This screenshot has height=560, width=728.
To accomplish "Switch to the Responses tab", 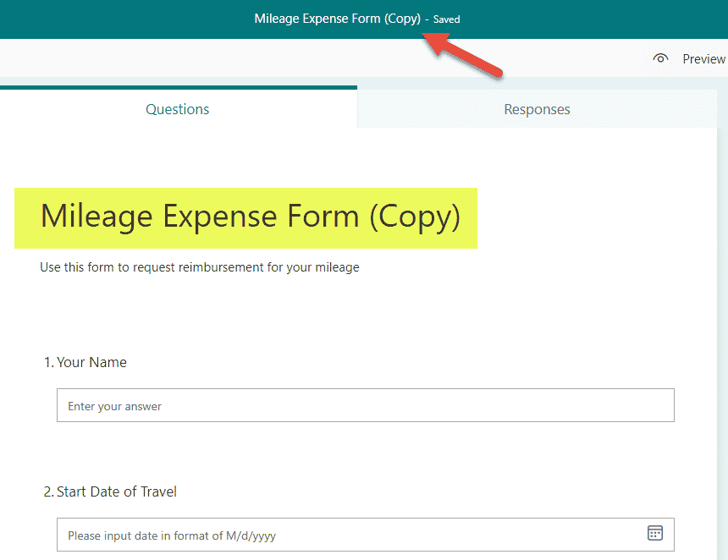I will (537, 109).
